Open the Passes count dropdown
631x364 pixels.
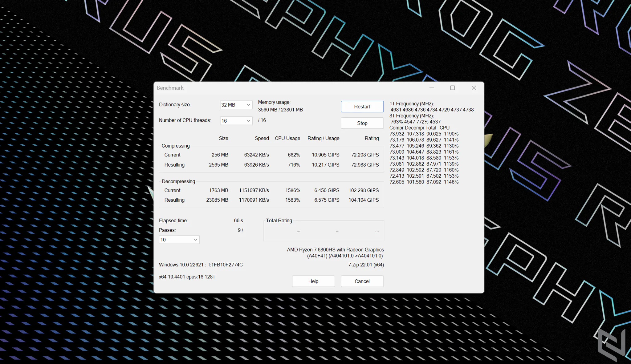click(x=179, y=240)
